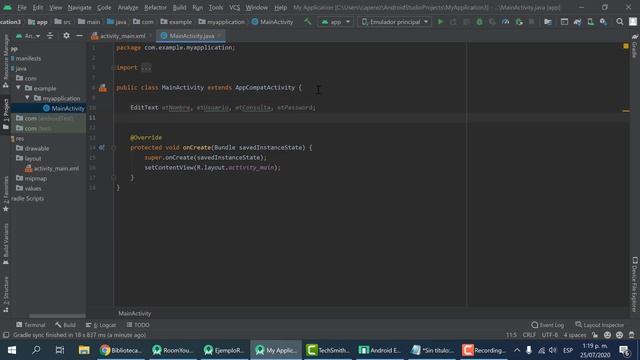Viewport: 640px width, 360px height.
Task: Collapse the myapplication package folder
Action: click(27, 98)
